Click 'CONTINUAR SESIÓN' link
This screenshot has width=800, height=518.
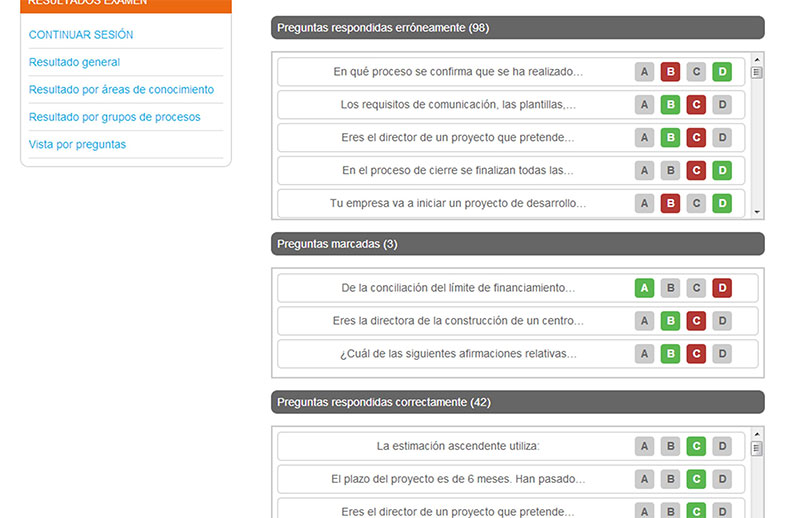tap(81, 35)
